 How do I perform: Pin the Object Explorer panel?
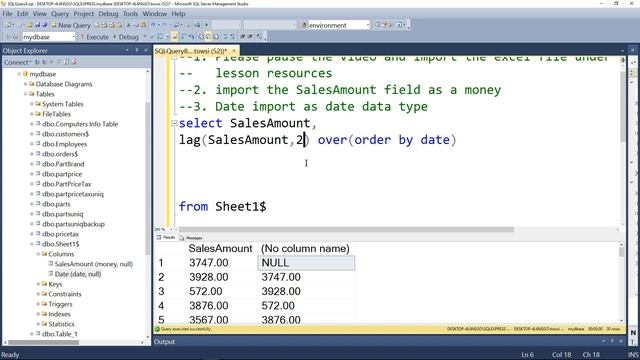(x=136, y=50)
